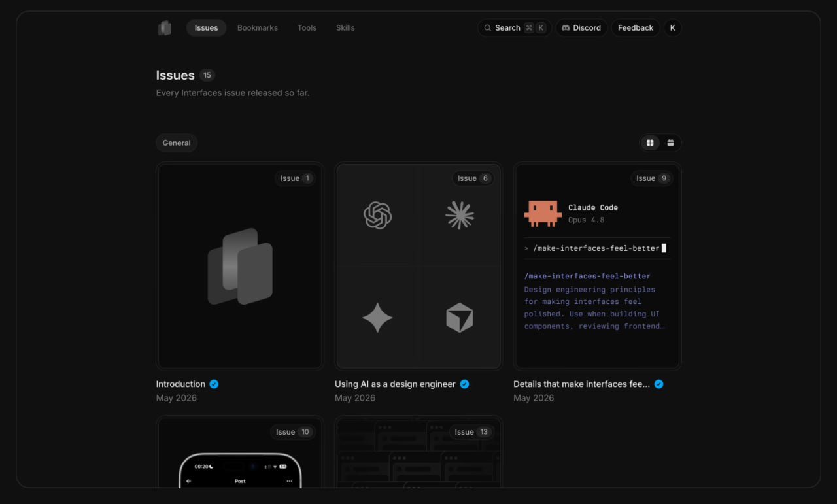Image resolution: width=837 pixels, height=504 pixels.
Task: Click the Interfaces logo in the navbar
Action: 165,28
